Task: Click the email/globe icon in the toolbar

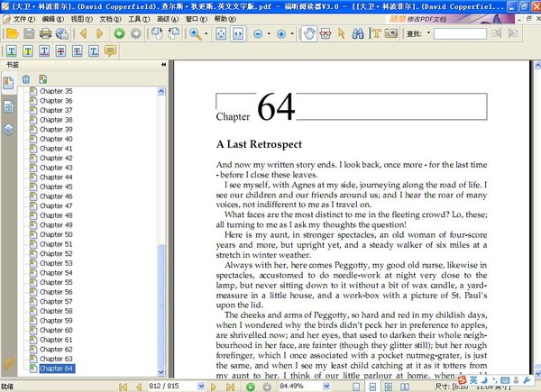Action: pyautogui.click(x=62, y=33)
